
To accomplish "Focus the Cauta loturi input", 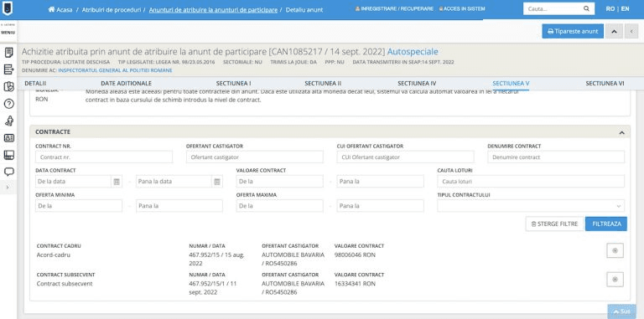I will point(531,181).
